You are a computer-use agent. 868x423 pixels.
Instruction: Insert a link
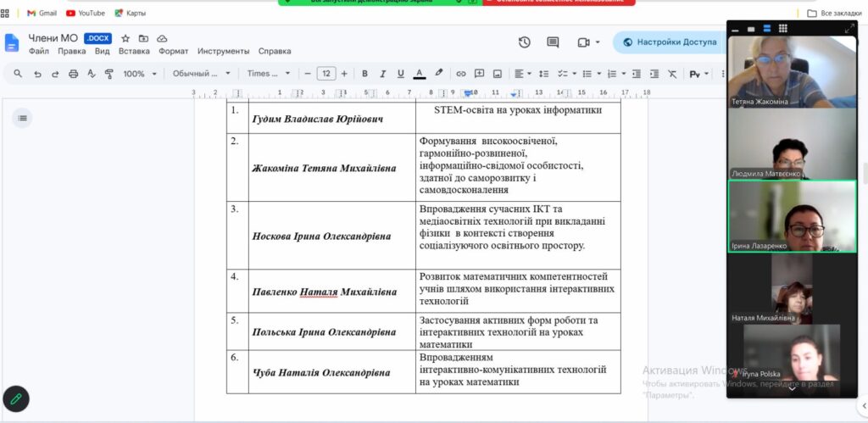tap(460, 73)
